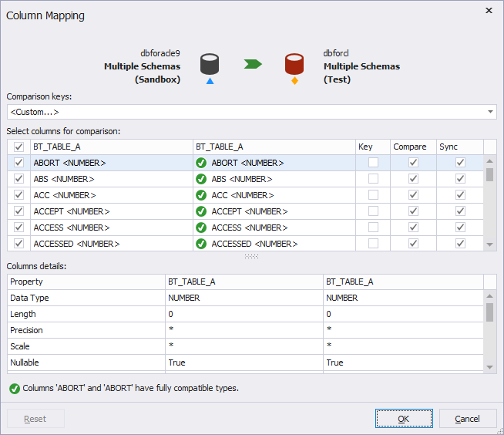Screen dimensions: 504x435
Task: Click the columns list scrollbar up arrow
Action: point(490,161)
